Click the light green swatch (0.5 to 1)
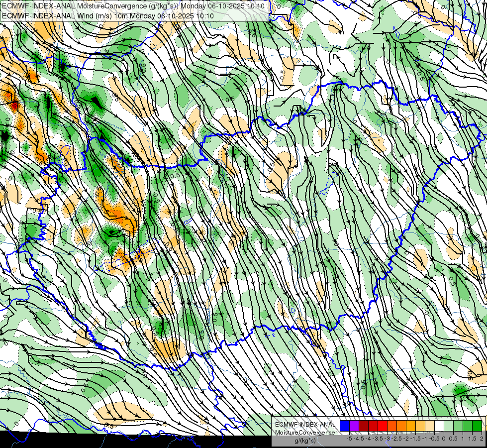This screenshot has width=487, height=448. coord(458,426)
